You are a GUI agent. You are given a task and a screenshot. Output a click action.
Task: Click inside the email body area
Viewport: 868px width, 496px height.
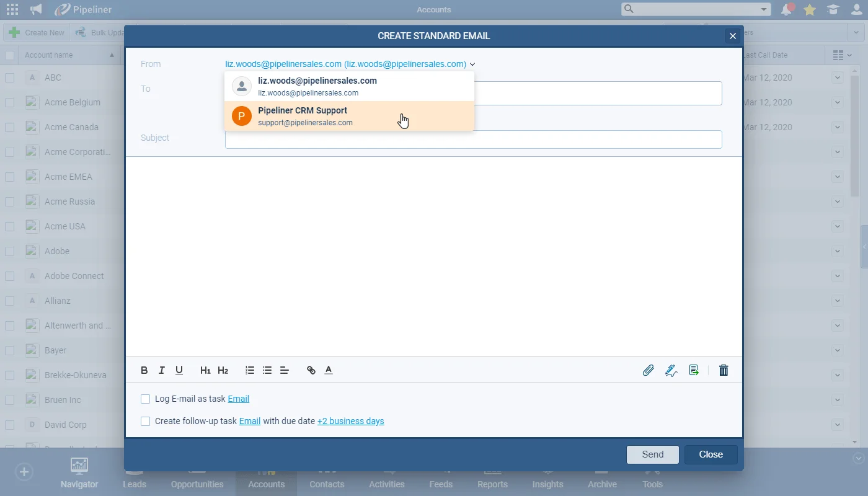pos(434,257)
